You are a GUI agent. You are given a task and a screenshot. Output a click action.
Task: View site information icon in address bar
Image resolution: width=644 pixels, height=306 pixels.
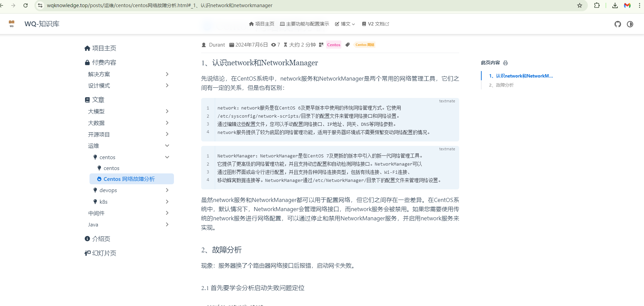click(40, 5)
